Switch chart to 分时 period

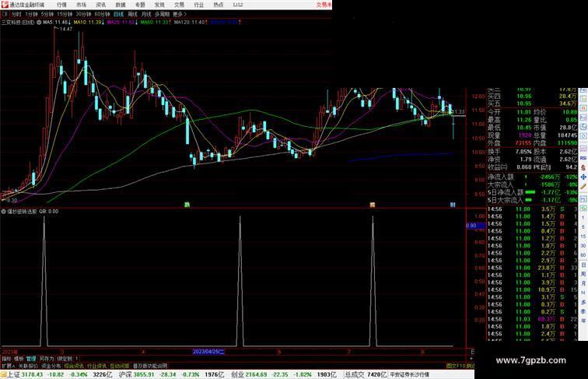(x=16, y=14)
